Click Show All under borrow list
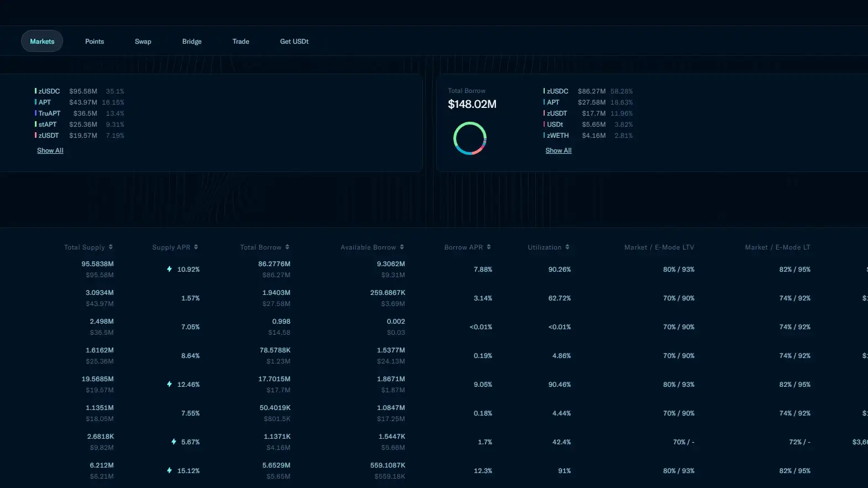This screenshot has height=488, width=868. coord(559,150)
